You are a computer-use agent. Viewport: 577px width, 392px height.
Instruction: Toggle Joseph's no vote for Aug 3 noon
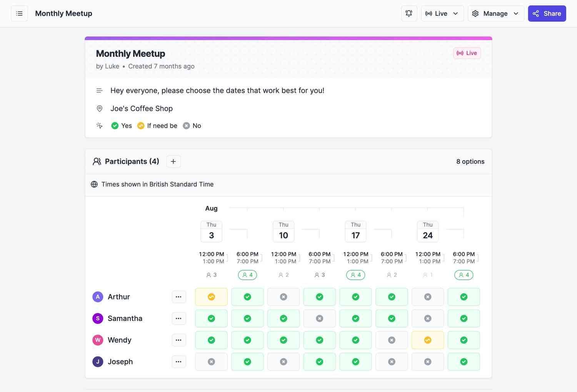click(x=211, y=362)
